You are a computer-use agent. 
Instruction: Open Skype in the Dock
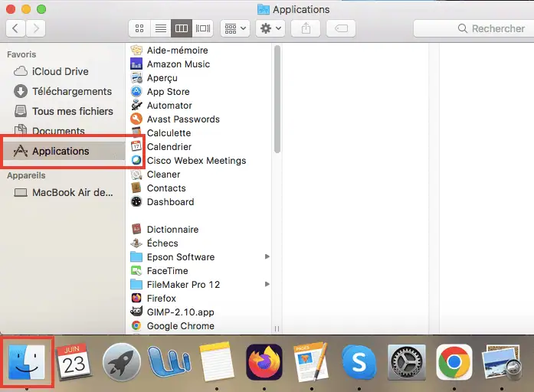[359, 362]
